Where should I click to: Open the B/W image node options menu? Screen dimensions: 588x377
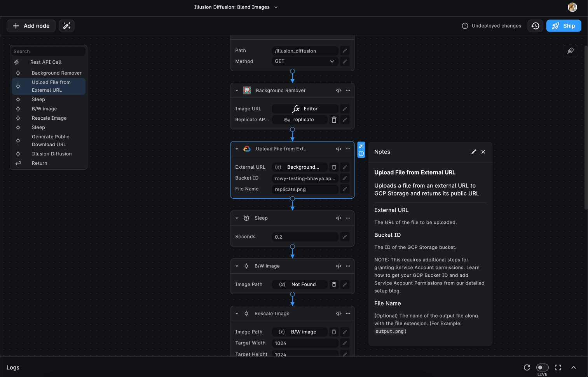coord(348,266)
